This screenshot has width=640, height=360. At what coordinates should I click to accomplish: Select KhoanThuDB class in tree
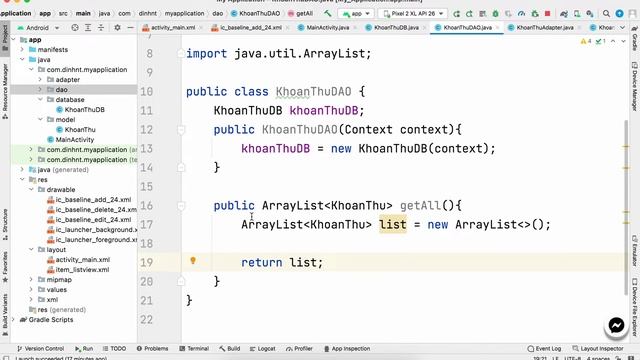click(80, 109)
